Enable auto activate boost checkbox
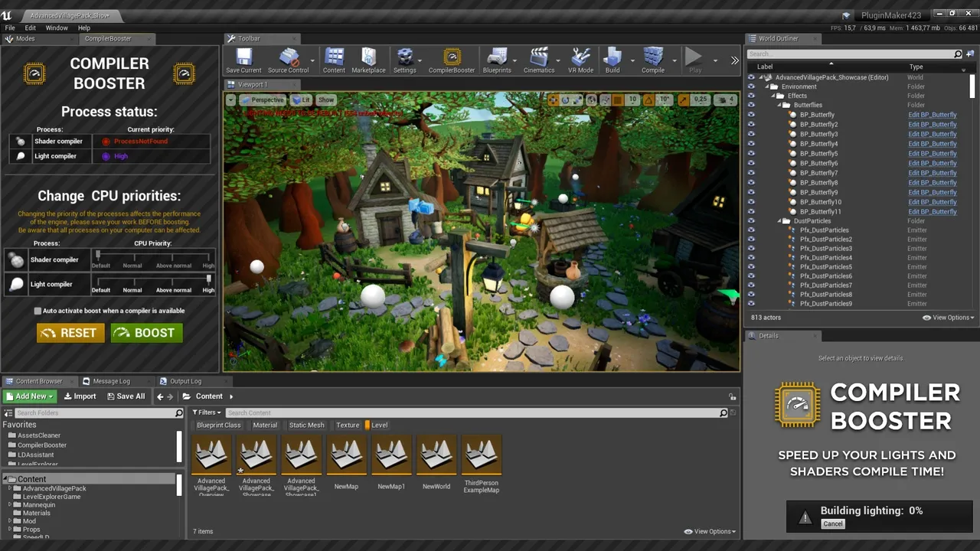Image resolution: width=980 pixels, height=551 pixels. [x=38, y=311]
